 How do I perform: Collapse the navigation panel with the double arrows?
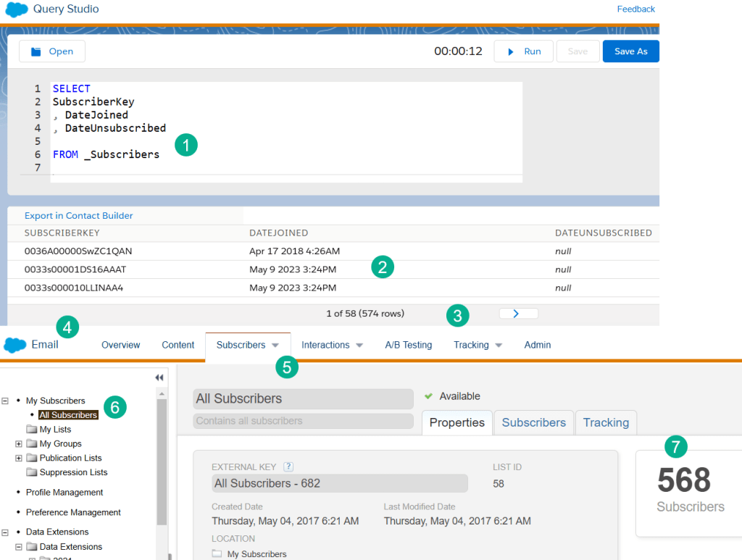(159, 377)
